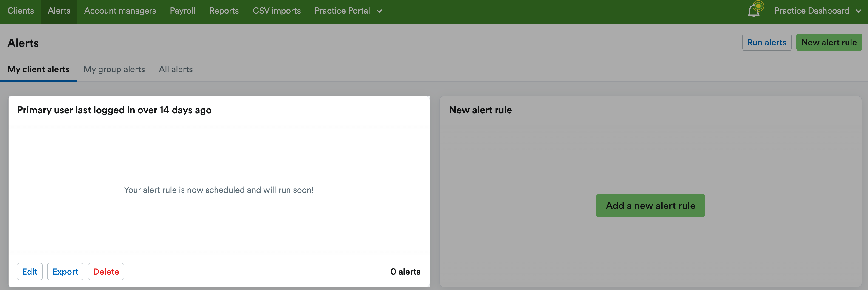Click 'Primary user last logged in' card title
Viewport: 868px width, 290px height.
[114, 110]
